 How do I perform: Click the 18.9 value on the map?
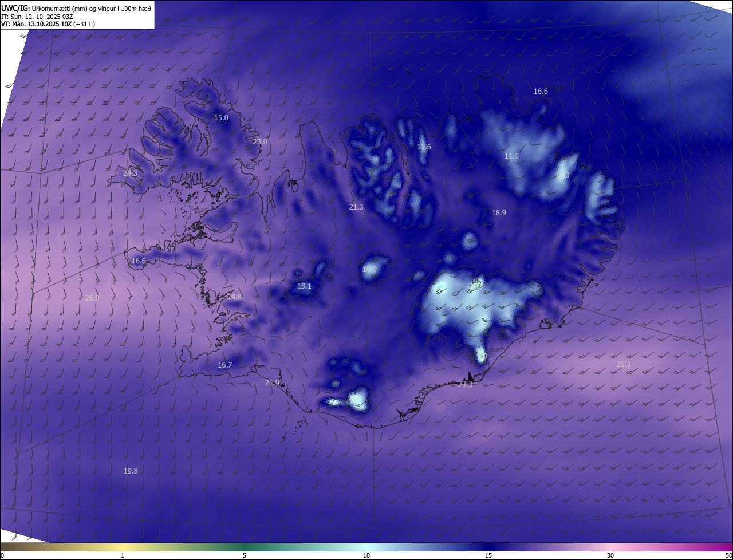pos(499,212)
